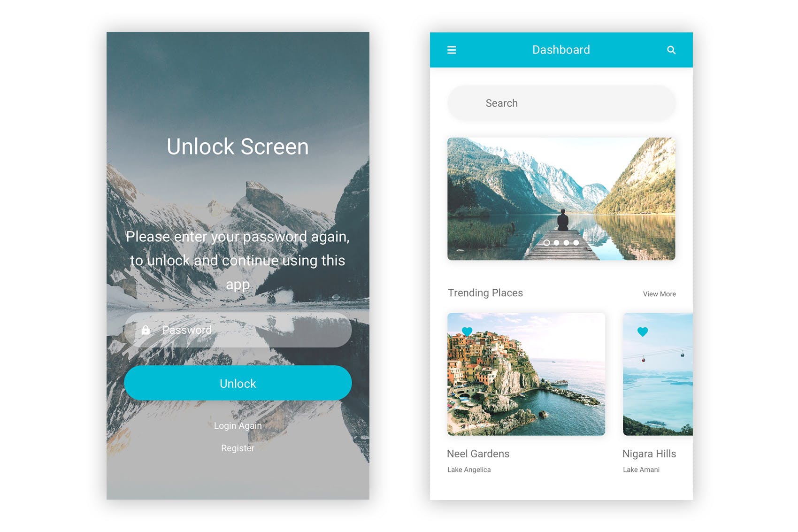
Task: Click the lock icon in the password field
Action: (x=146, y=330)
